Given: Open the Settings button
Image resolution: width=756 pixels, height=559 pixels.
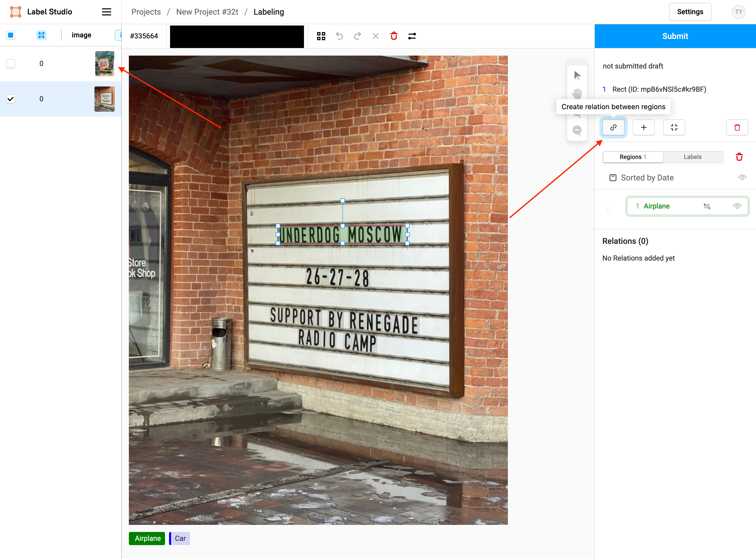Looking at the screenshot, I should click(x=690, y=12).
